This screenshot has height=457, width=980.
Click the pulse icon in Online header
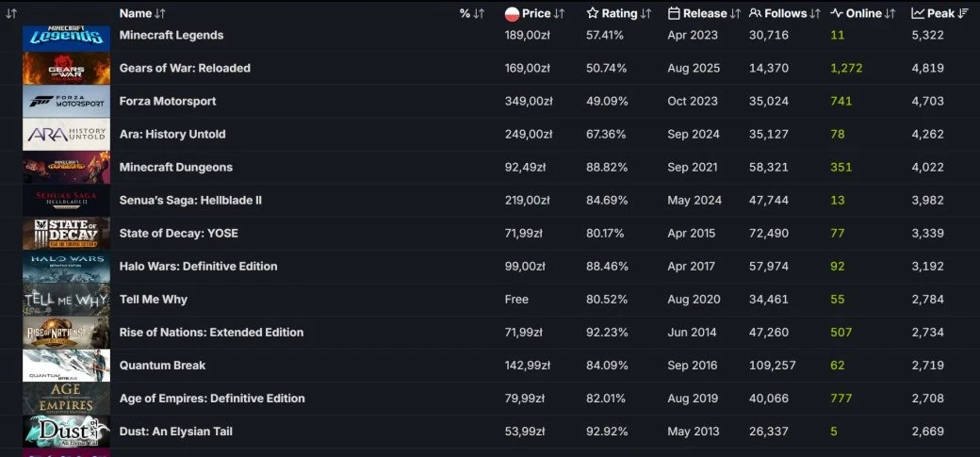coord(836,13)
